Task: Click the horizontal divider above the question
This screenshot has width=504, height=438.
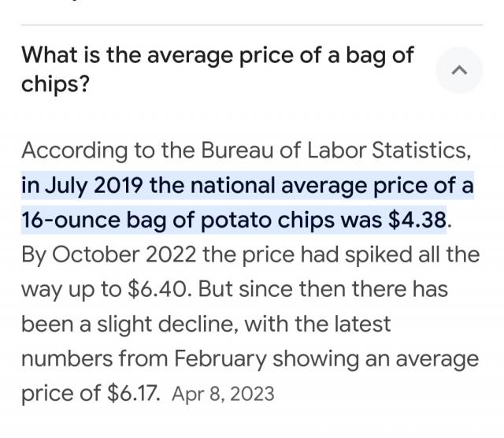Action: point(252,25)
